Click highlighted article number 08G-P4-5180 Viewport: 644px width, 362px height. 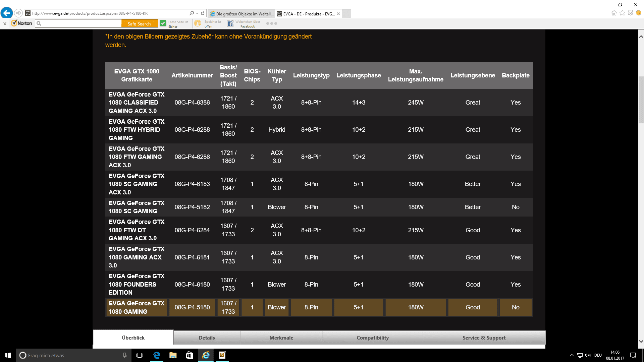coord(192,307)
